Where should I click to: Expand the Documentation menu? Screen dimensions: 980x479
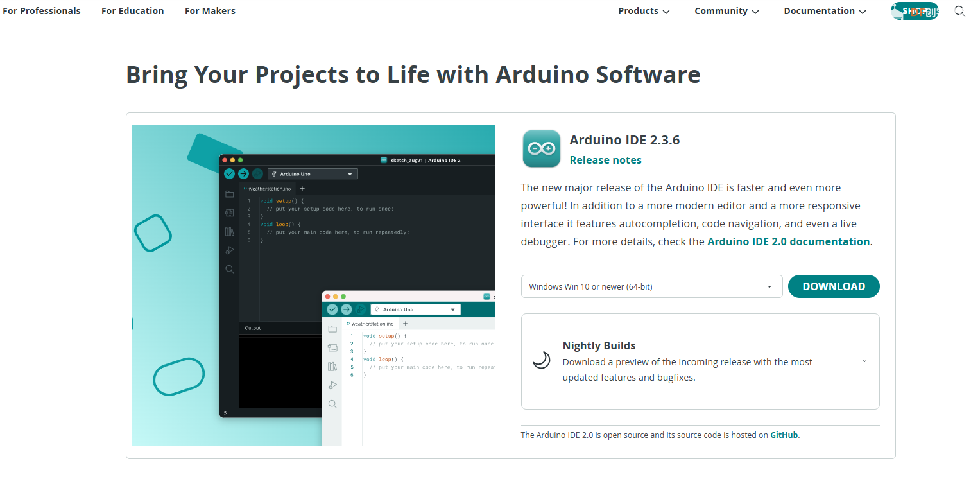(825, 11)
